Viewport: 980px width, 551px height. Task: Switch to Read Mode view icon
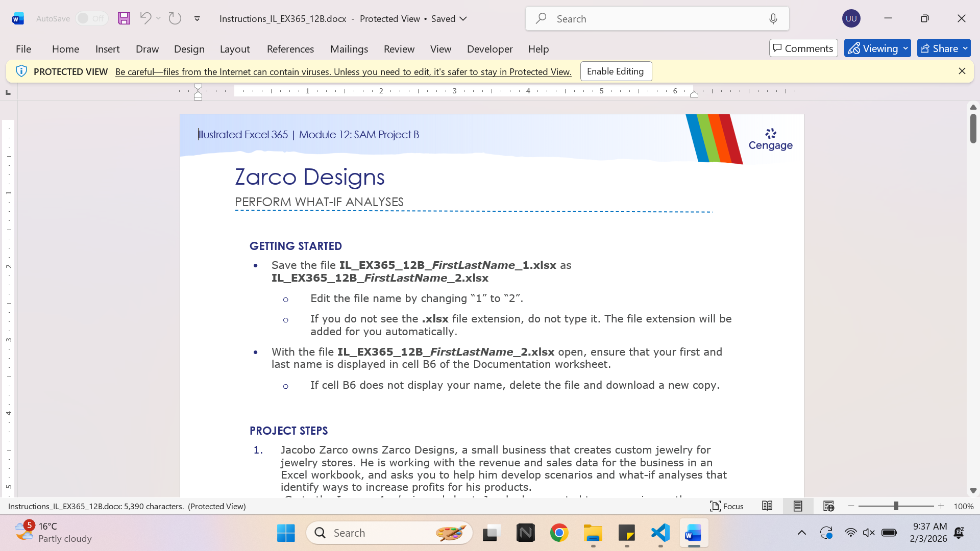coord(767,506)
